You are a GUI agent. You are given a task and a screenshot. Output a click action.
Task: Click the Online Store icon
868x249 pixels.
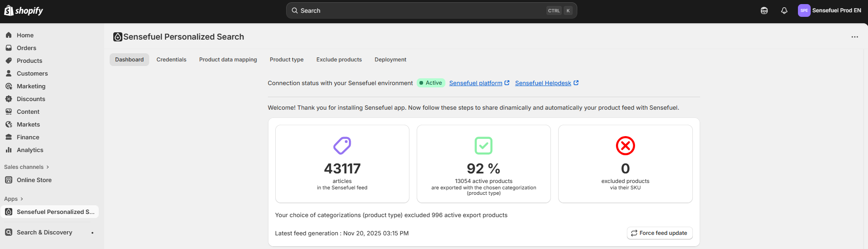point(9,180)
